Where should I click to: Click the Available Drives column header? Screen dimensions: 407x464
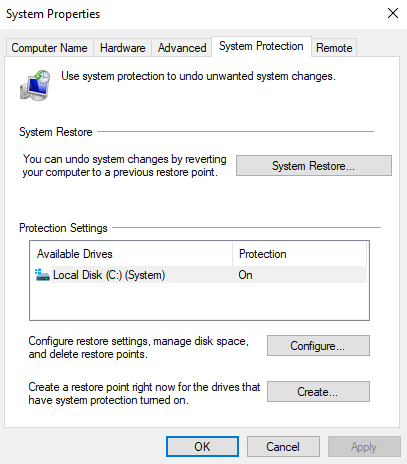[131, 254]
